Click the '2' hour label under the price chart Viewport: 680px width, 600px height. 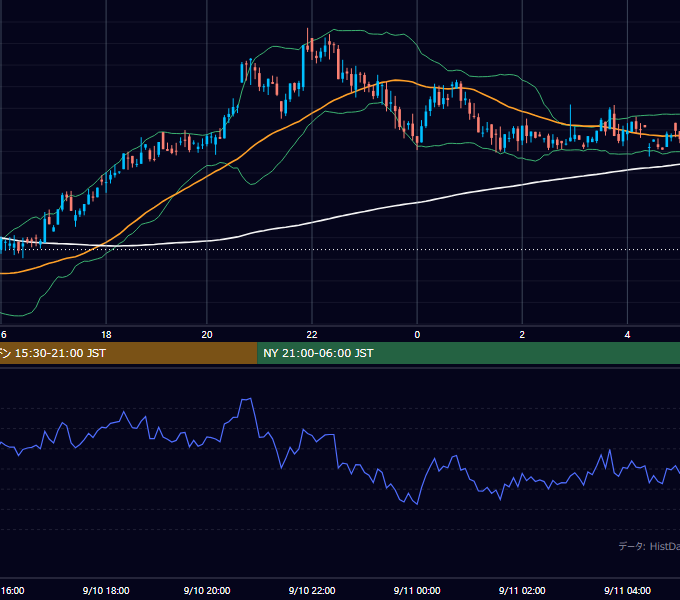(x=522, y=335)
